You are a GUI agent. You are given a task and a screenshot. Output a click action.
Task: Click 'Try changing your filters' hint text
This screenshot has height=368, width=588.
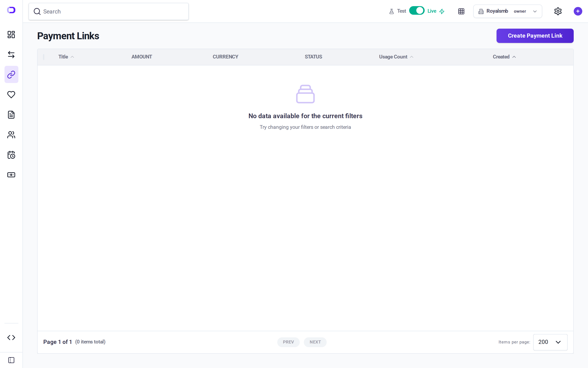coord(305,127)
